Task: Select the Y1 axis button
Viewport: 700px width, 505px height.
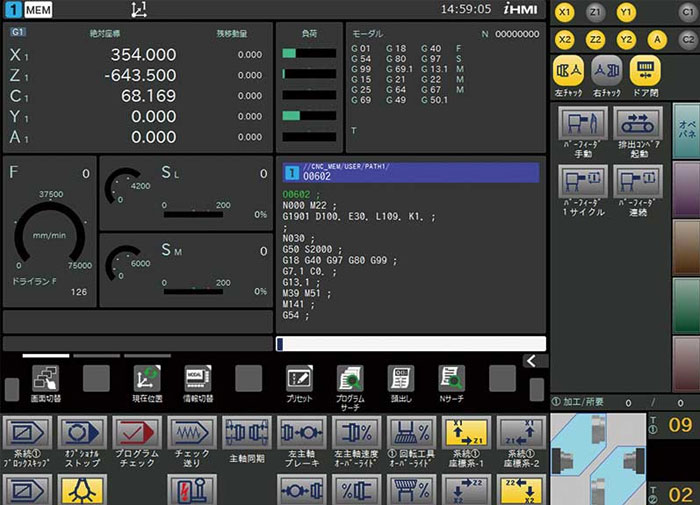Action: (626, 12)
